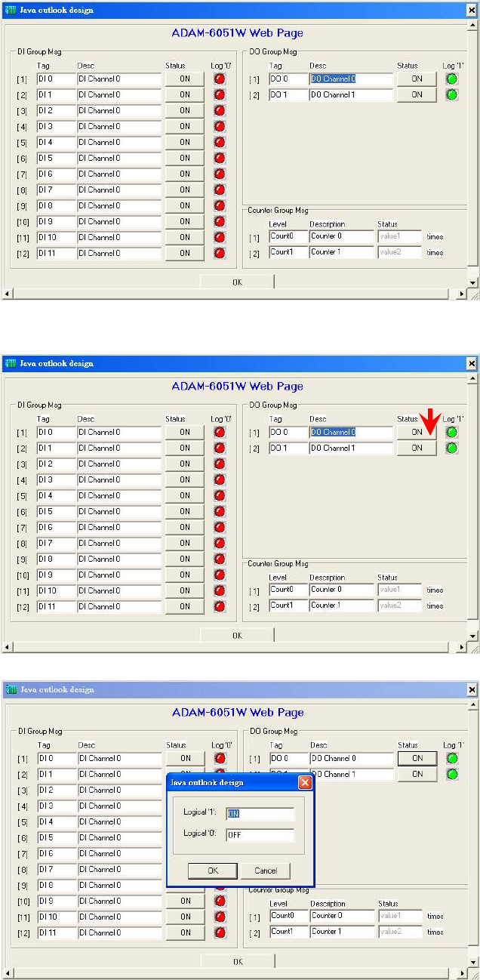480x980 pixels.
Task: In top window, click bottom OK button
Action: pos(237,282)
